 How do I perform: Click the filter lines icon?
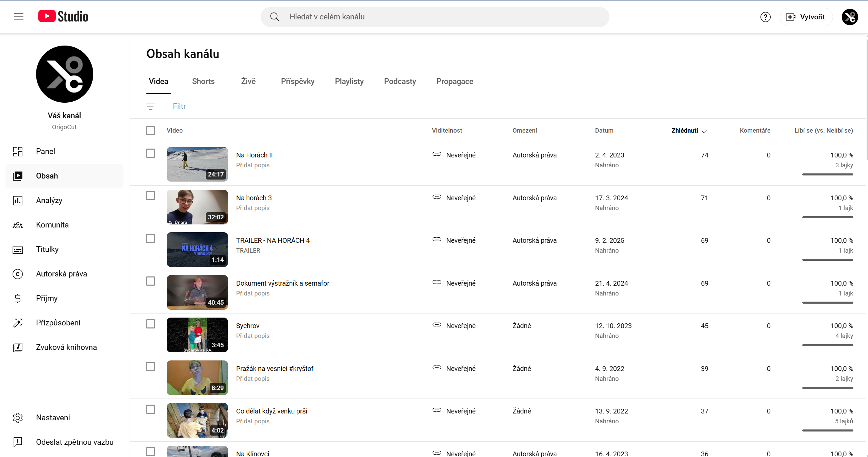pos(150,106)
